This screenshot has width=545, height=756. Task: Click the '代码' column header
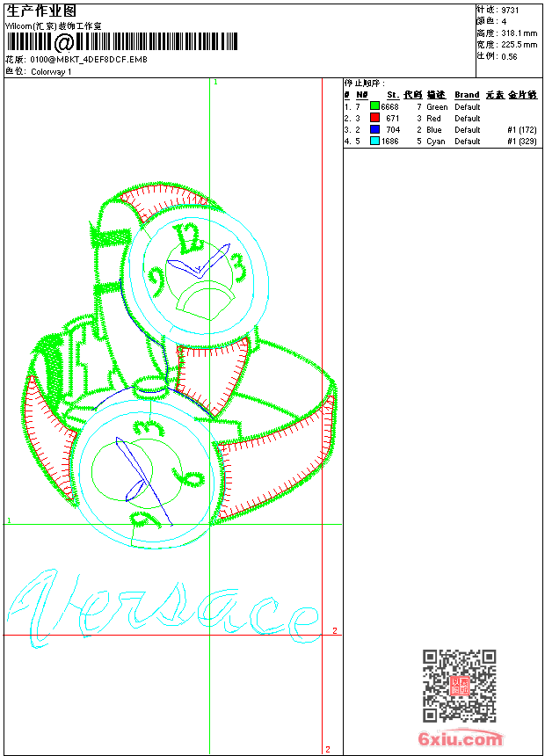tap(413, 95)
